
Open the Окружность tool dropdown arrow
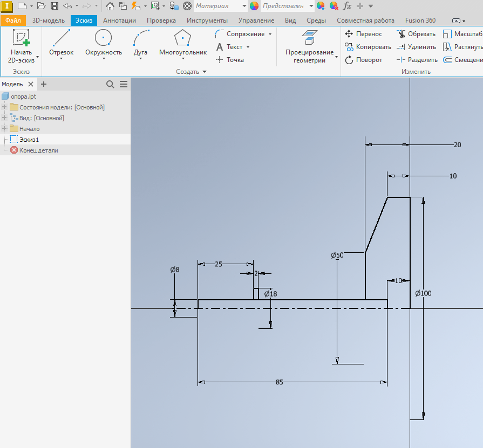coord(104,58)
